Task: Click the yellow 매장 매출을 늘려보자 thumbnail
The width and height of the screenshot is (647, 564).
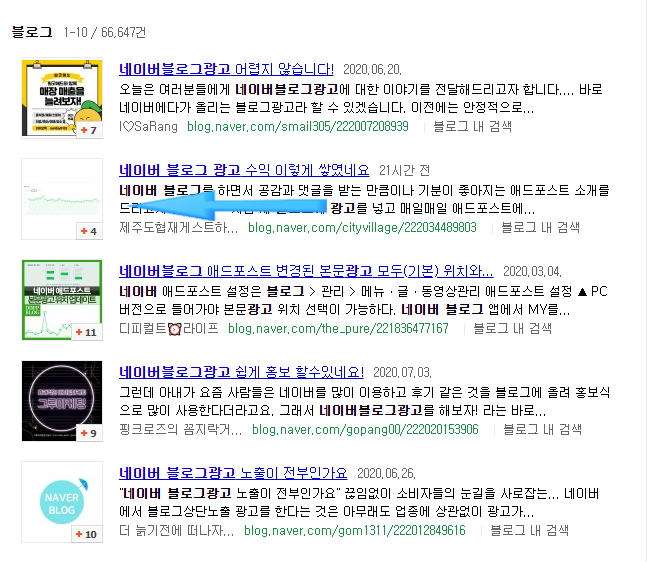Action: (62, 98)
